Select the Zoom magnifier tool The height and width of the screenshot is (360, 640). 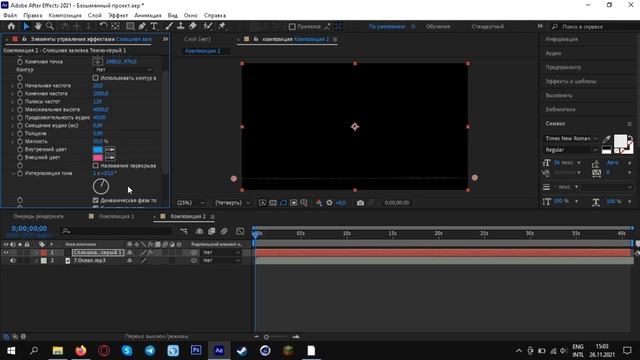[50, 26]
